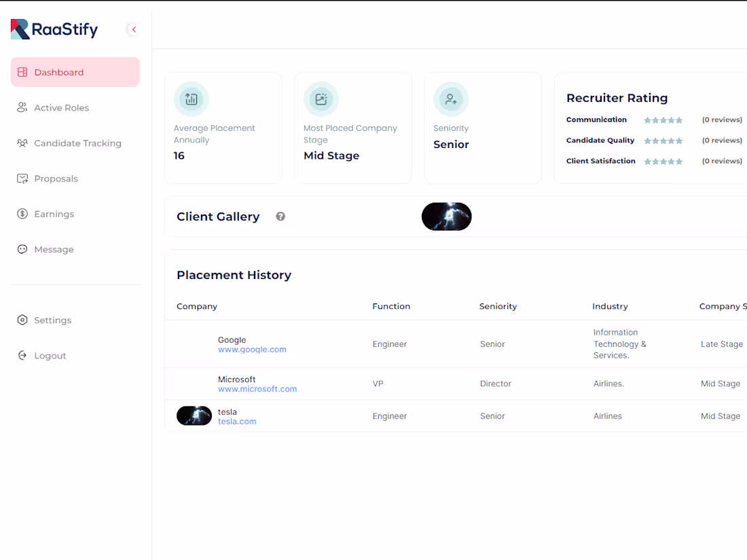747x560 pixels.
Task: Click the Most Placed Company Stage icon
Action: [321, 98]
